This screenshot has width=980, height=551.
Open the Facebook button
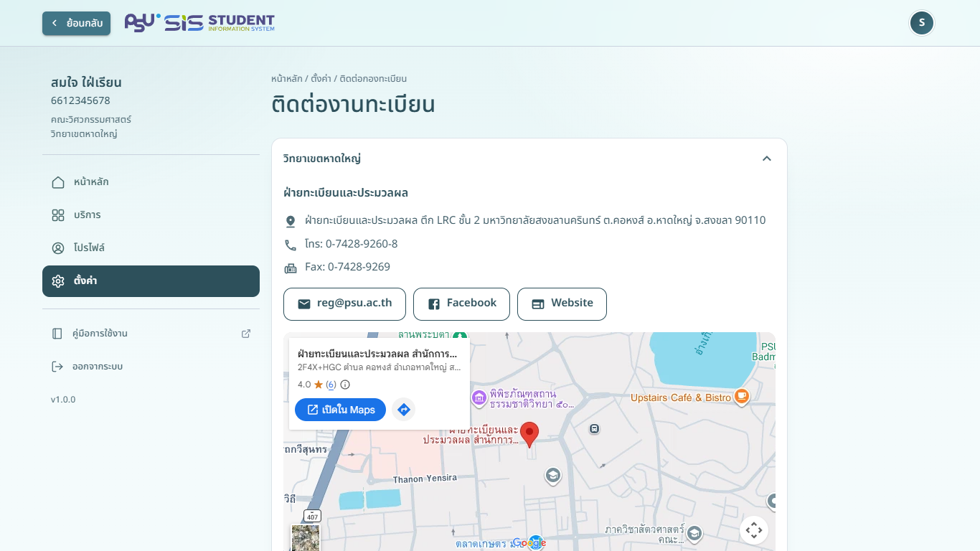[x=461, y=304]
